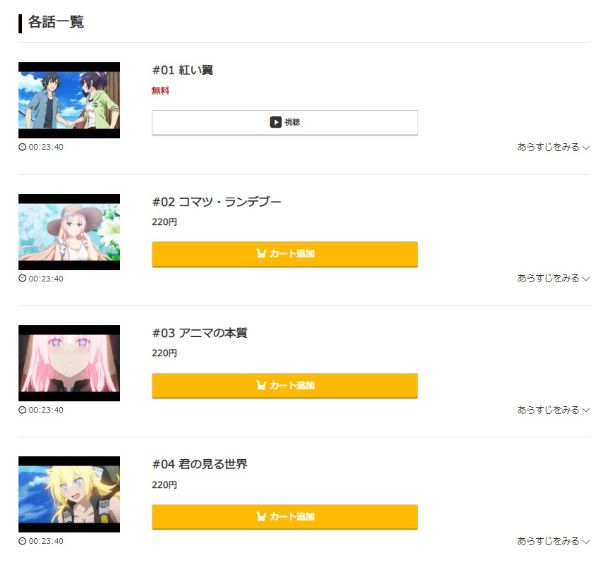Click the clock icon under episode #02 thumbnail

click(x=22, y=278)
